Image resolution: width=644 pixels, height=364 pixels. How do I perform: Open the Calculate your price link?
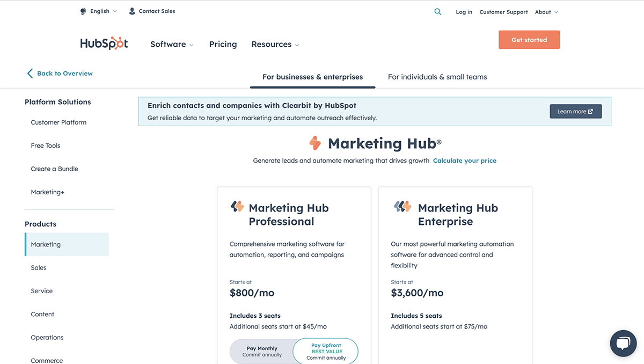(x=464, y=161)
